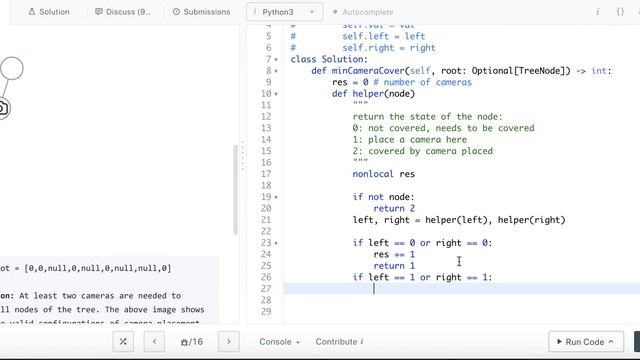This screenshot has height=360, width=640.
Task: Click the description panel scrollbar
Action: click(x=236, y=190)
